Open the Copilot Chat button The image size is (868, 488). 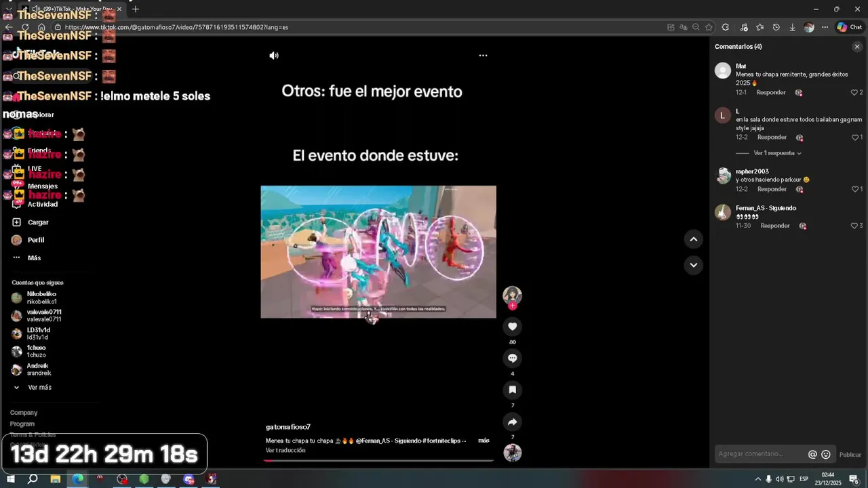pyautogui.click(x=849, y=27)
